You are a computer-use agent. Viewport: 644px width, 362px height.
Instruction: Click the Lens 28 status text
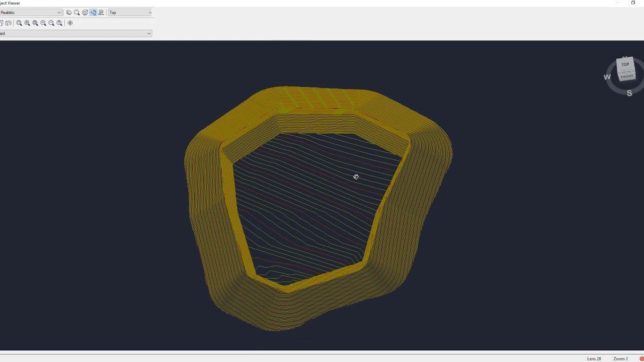(x=594, y=358)
